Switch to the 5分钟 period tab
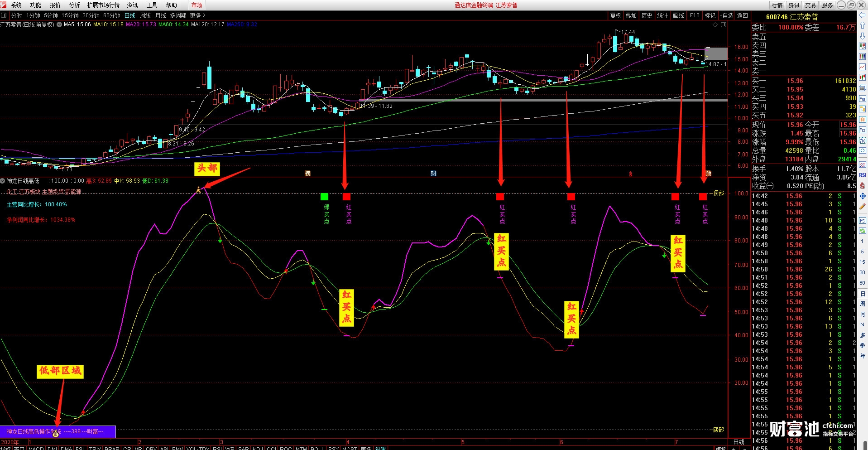 51,15
